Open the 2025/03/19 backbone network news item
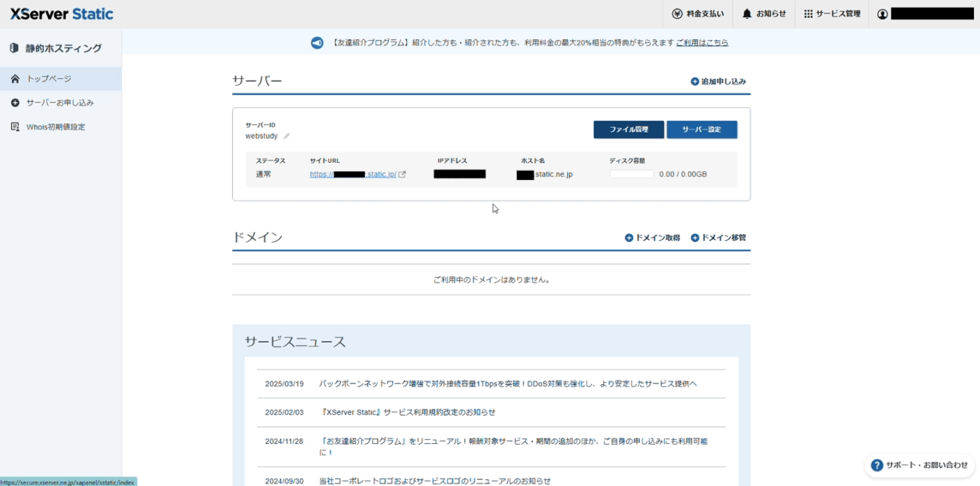The height and width of the screenshot is (486, 980). click(x=507, y=384)
